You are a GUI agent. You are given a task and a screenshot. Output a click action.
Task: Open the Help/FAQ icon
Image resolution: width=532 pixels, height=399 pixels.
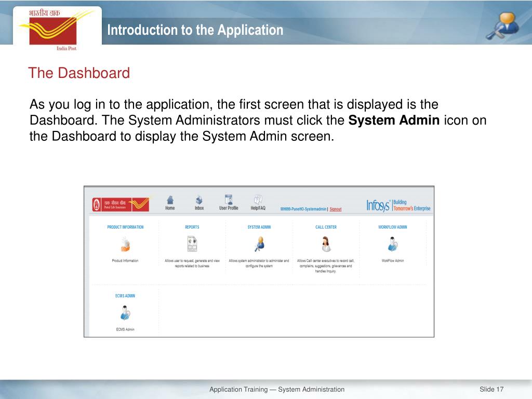pos(258,199)
